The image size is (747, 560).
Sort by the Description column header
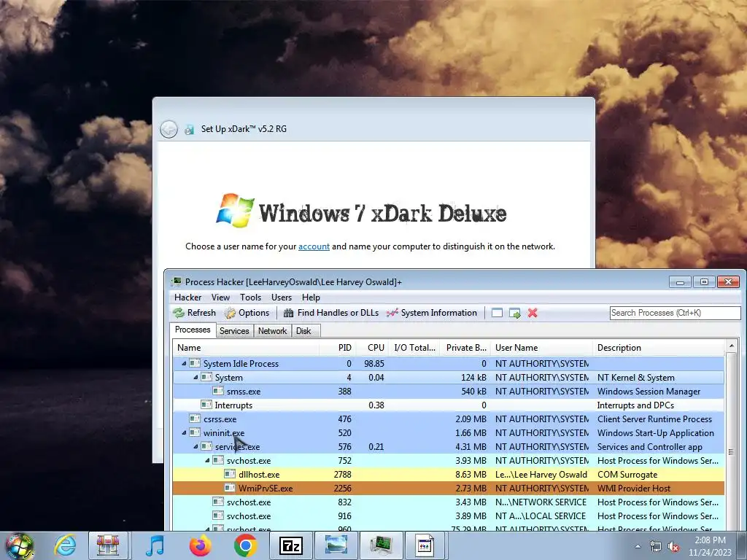[x=659, y=348]
